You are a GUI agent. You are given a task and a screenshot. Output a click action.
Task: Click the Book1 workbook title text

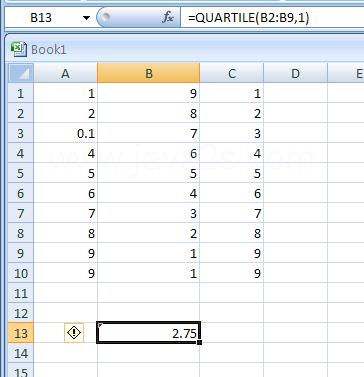pos(49,50)
